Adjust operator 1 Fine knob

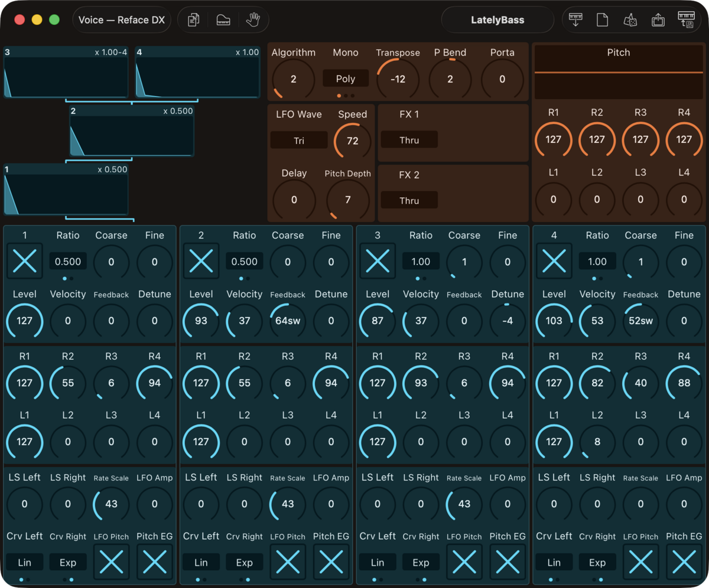[155, 262]
